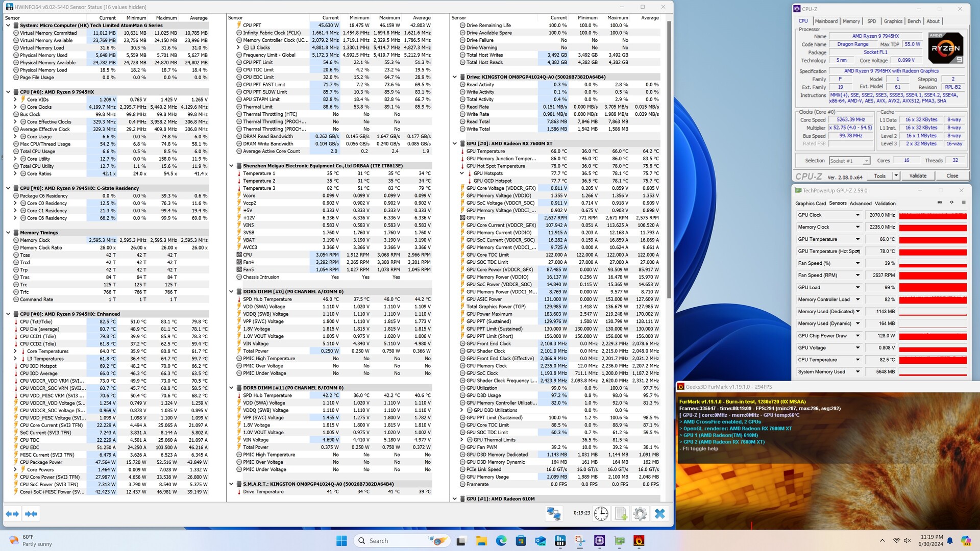
Task: Click the clock reset timer icon
Action: (x=601, y=513)
